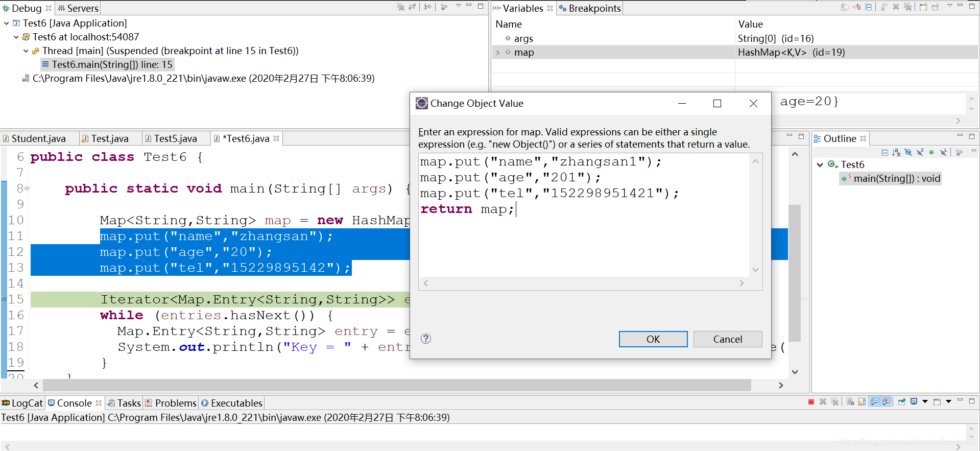Click Open New View icon in Variables toolbar

pyautogui.click(x=923, y=7)
